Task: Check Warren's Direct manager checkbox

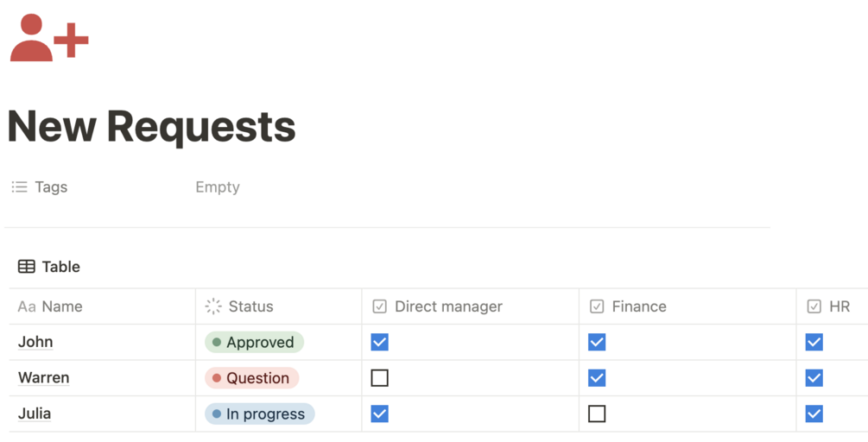Action: coord(379,378)
